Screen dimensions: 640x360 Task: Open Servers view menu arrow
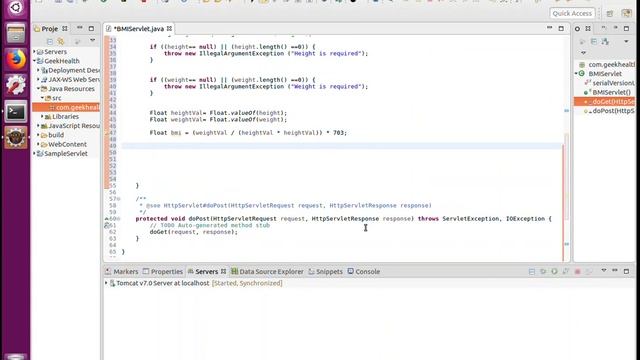604,271
